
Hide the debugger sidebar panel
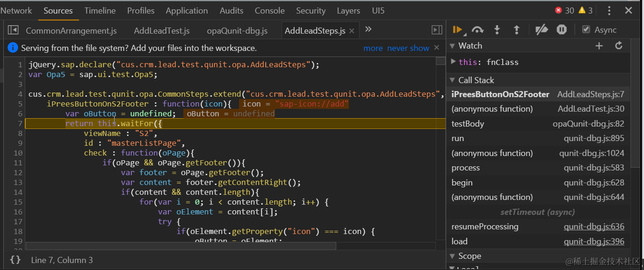(437, 30)
